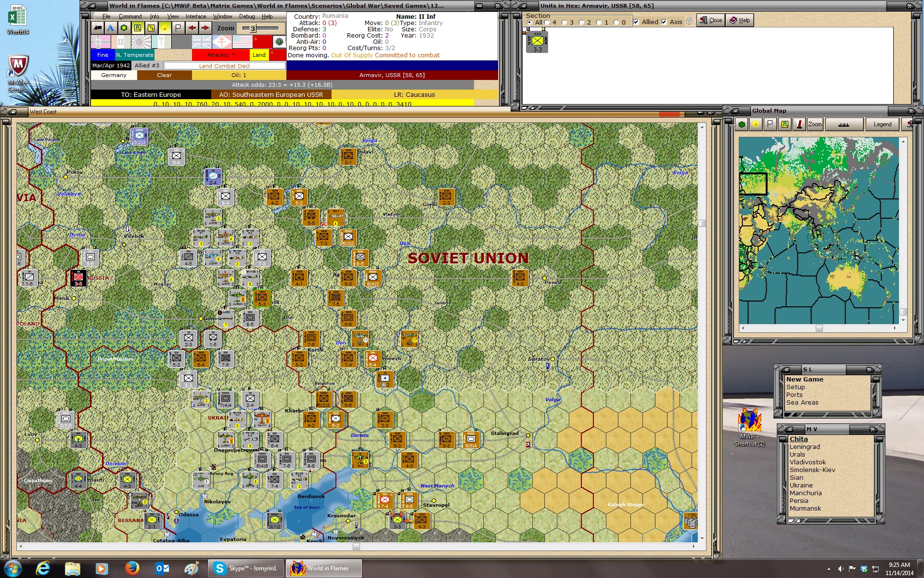The width and height of the screenshot is (924, 578).
Task: Click the green hexagon toolbar icon in main window
Action: (x=124, y=28)
